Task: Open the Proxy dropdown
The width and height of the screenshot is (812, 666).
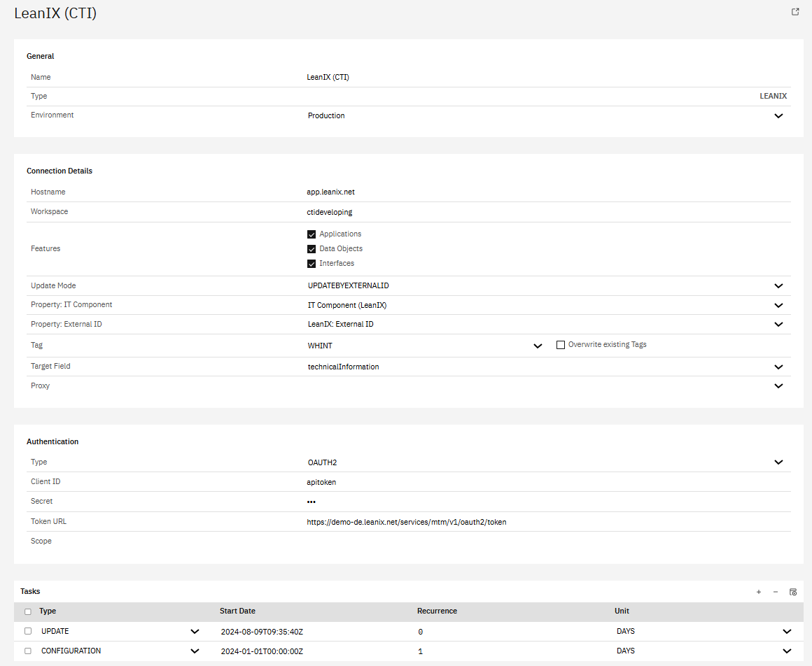Action: click(x=778, y=386)
